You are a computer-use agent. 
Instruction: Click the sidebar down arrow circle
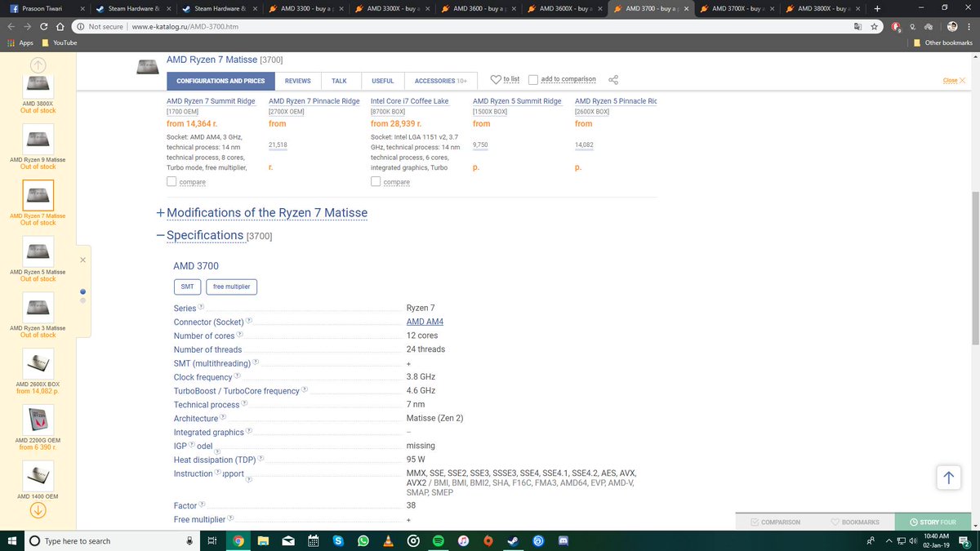38,511
